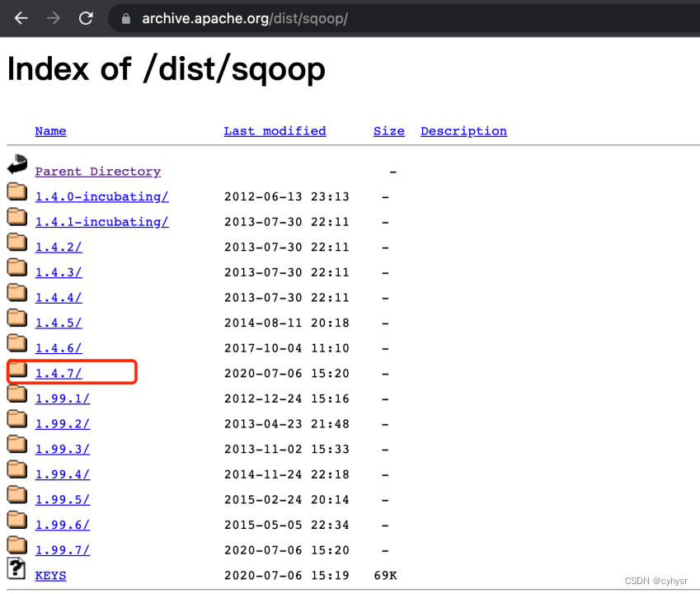The height and width of the screenshot is (594, 700).
Task: Click the folder icon beside 1.4.2/
Action: (x=17, y=242)
